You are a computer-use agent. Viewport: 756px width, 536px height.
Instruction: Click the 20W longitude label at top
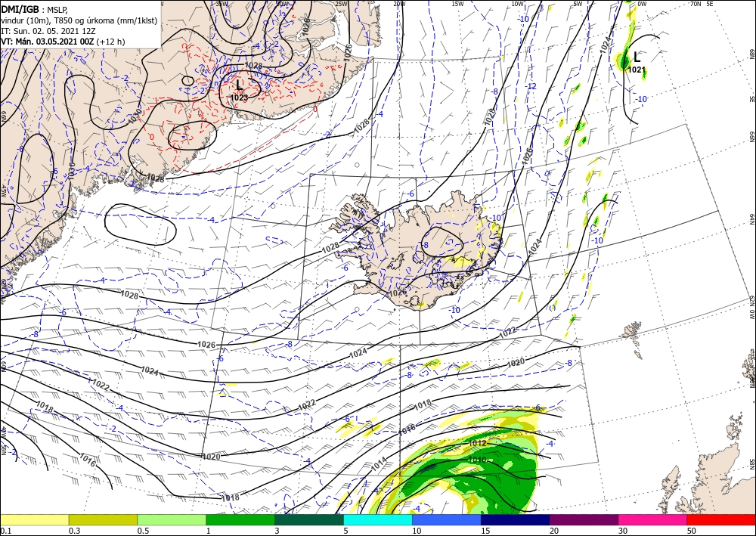pos(398,4)
